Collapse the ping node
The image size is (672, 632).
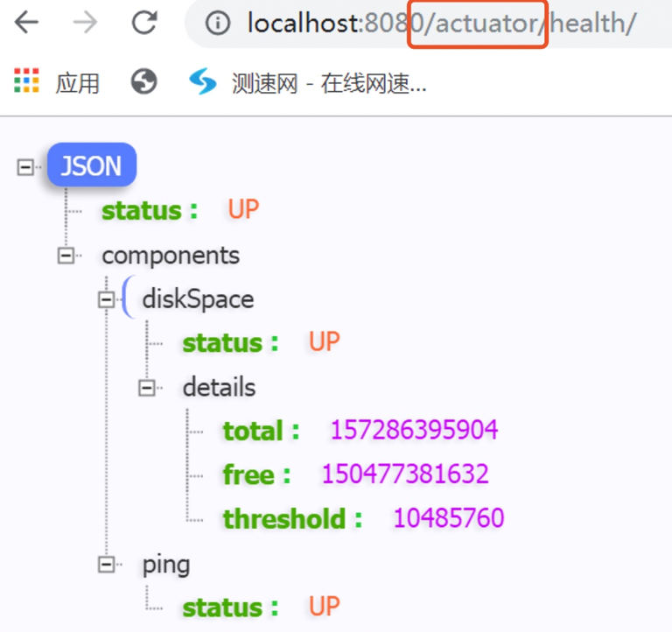click(x=106, y=565)
